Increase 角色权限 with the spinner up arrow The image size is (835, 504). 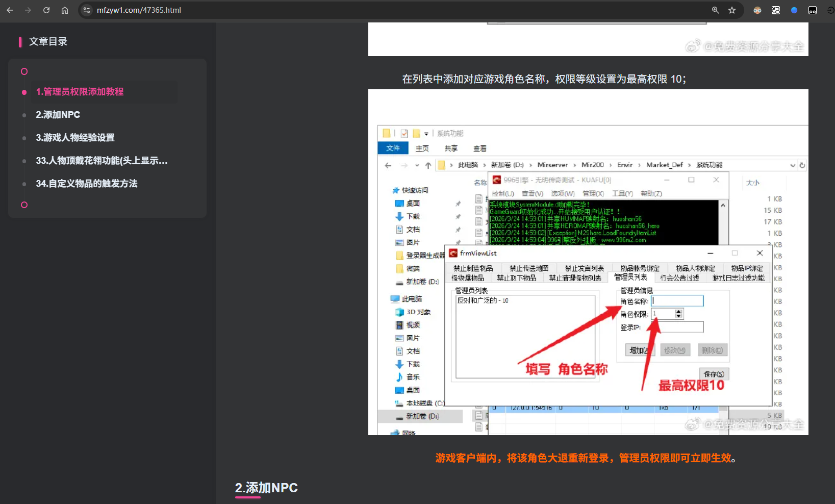(x=678, y=311)
